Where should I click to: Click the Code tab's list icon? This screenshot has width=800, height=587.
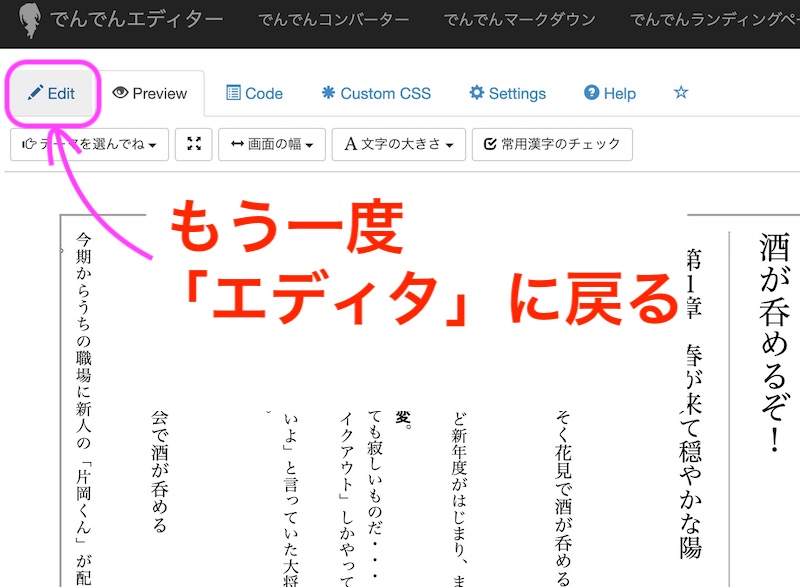[233, 93]
